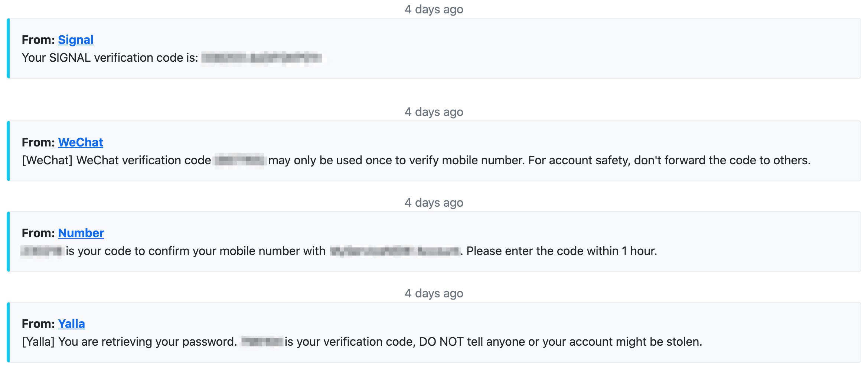This screenshot has height=371, width=868.
Task: Click the "From:" label in the WeChat message
Action: coord(38,142)
